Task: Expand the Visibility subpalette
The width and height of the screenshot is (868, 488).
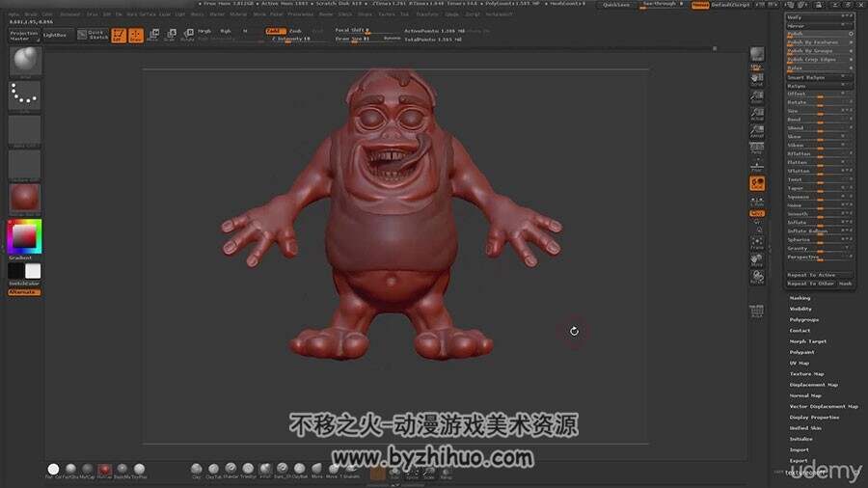Action: point(800,309)
